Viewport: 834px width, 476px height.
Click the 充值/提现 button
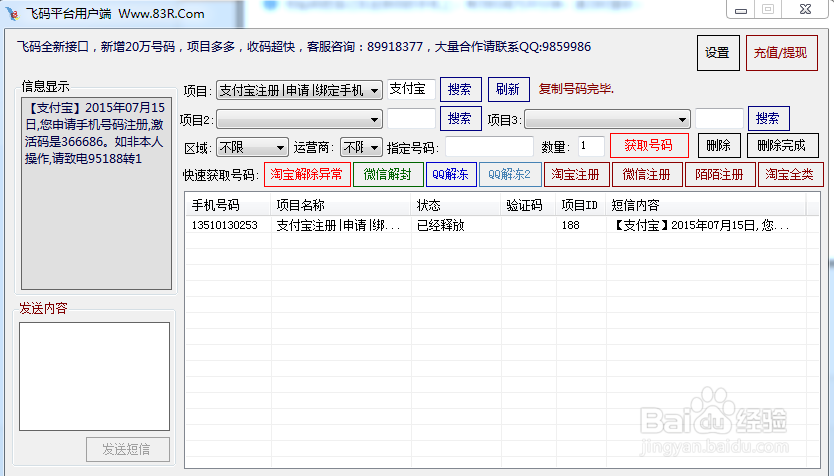pos(781,53)
